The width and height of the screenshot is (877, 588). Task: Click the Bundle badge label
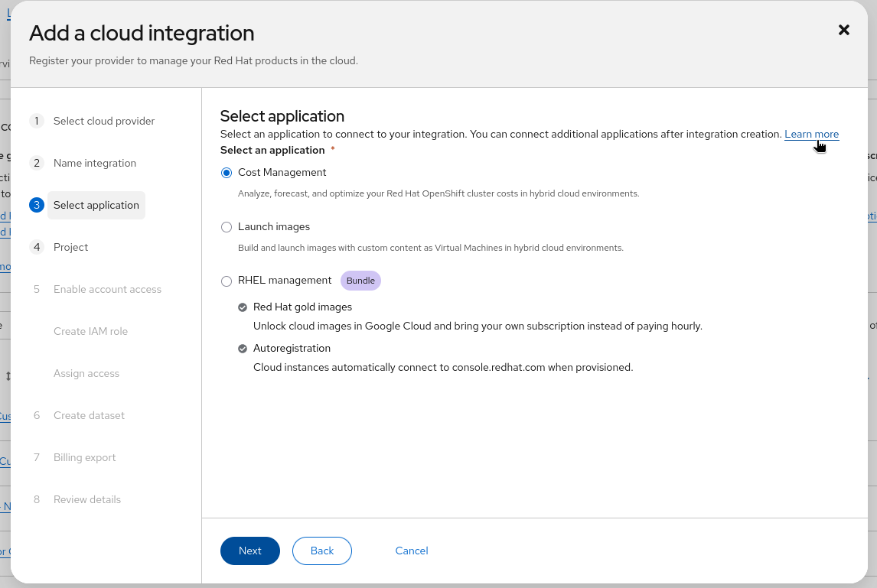pos(360,281)
